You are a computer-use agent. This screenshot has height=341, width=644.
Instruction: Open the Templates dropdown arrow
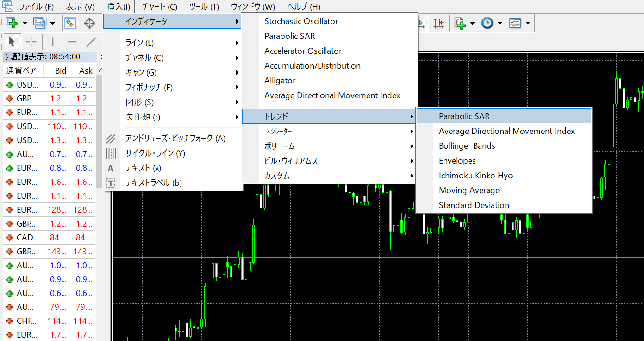point(528,23)
